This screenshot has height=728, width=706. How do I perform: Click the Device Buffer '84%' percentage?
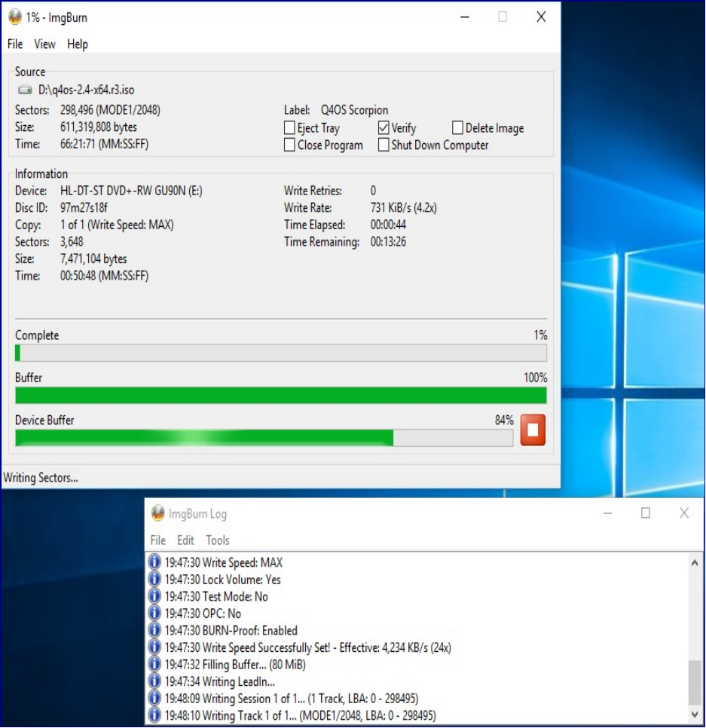504,421
